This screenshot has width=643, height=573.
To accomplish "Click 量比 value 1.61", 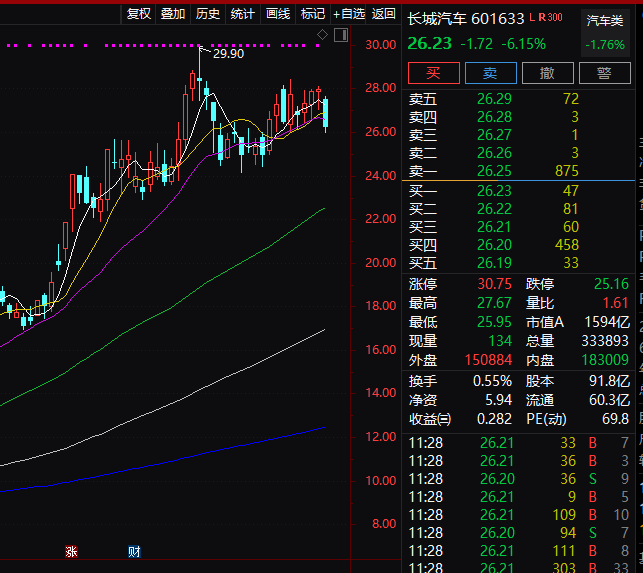I will point(615,303).
